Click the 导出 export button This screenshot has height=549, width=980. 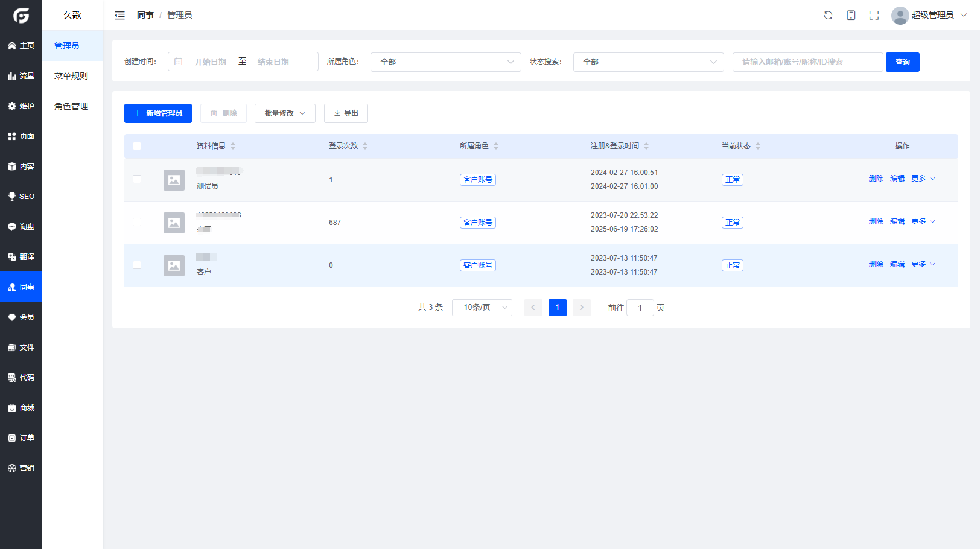[x=346, y=113]
